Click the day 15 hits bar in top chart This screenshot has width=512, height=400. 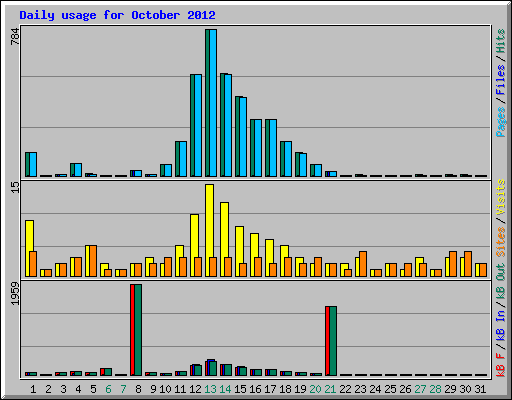[237, 136]
